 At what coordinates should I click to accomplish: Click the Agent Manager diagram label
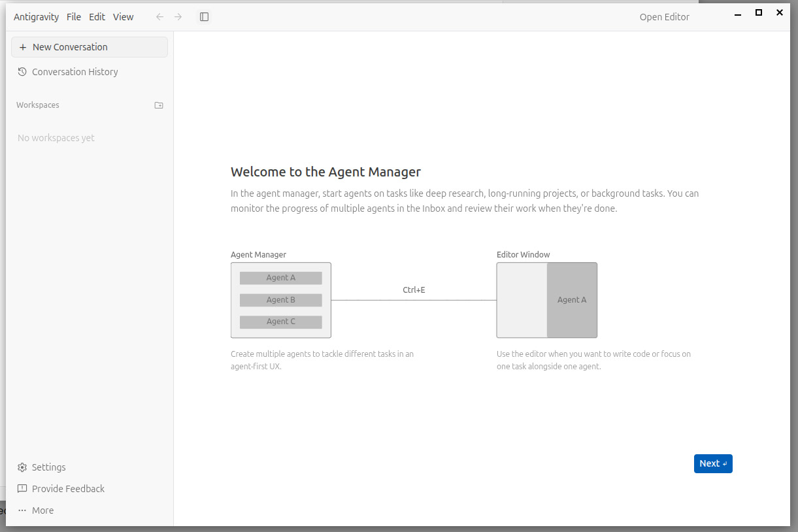point(259,255)
